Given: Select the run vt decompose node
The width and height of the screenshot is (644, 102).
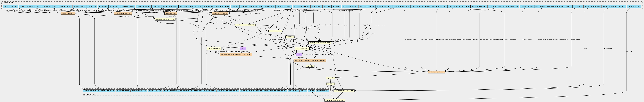Looking at the screenshot, I should coord(275,31).
